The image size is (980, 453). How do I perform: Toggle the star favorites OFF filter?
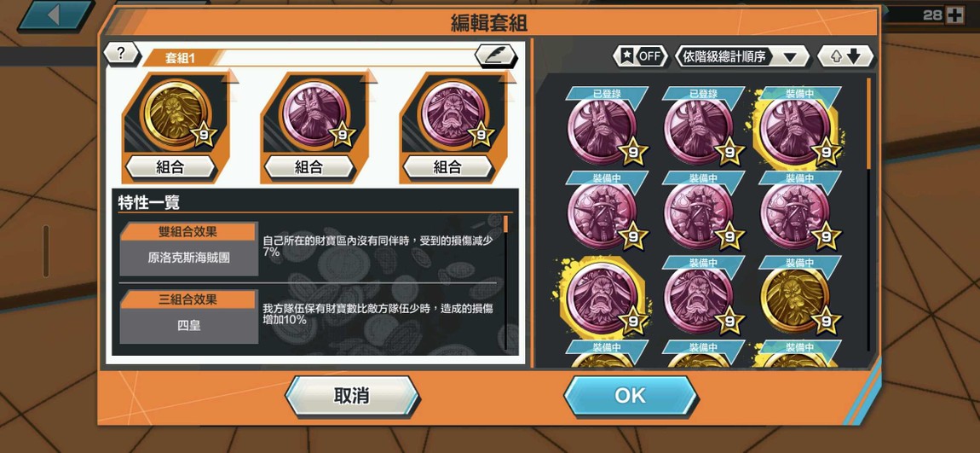pos(638,56)
